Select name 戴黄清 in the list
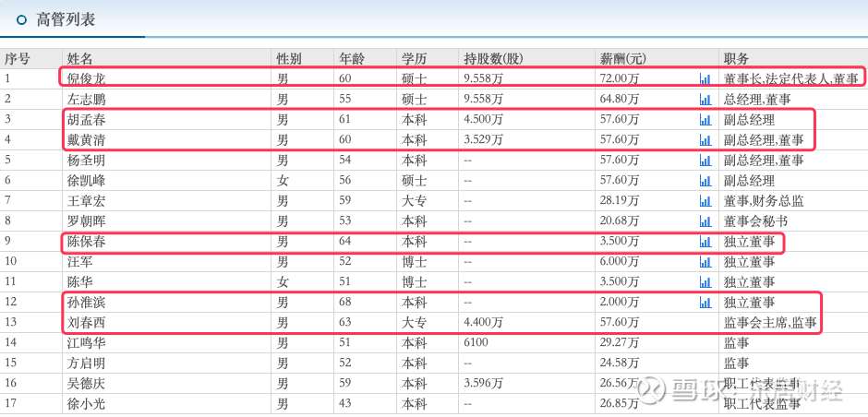 click(x=86, y=140)
